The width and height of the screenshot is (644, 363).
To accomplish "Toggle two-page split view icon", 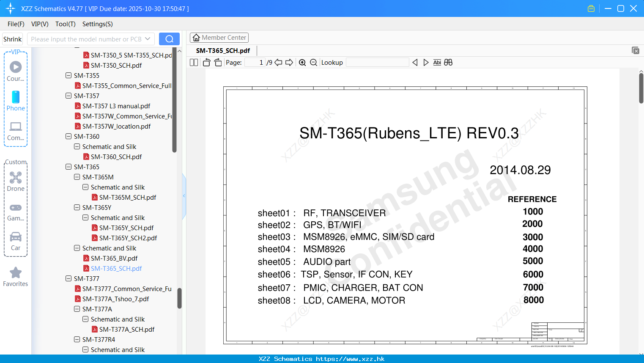I will coord(194,62).
